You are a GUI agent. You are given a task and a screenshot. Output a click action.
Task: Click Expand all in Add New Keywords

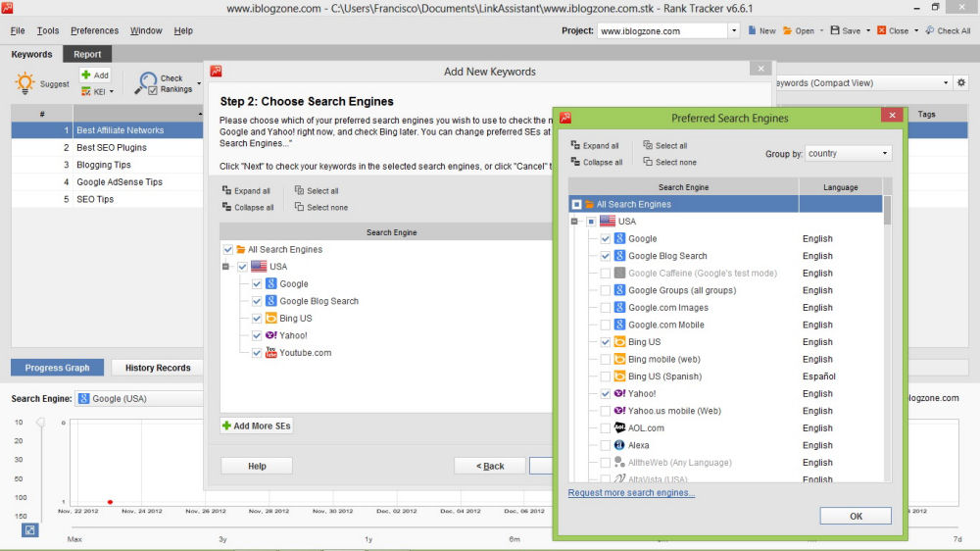(246, 190)
